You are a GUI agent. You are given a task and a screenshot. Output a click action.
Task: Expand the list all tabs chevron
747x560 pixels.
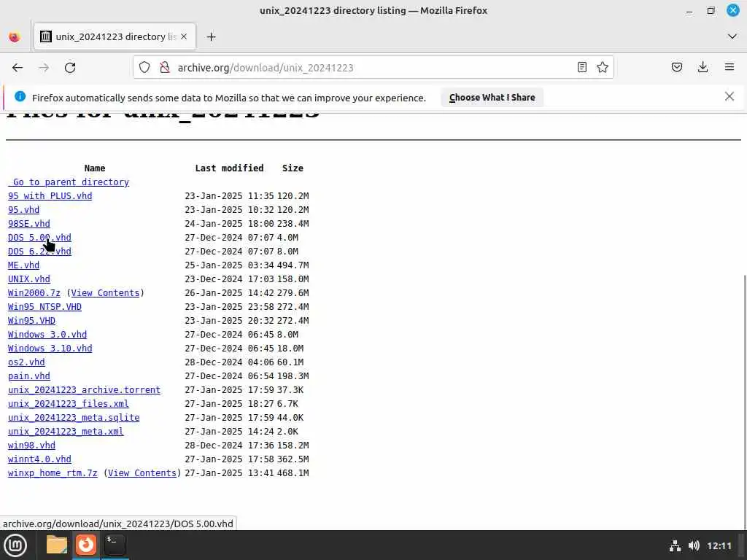pyautogui.click(x=732, y=36)
